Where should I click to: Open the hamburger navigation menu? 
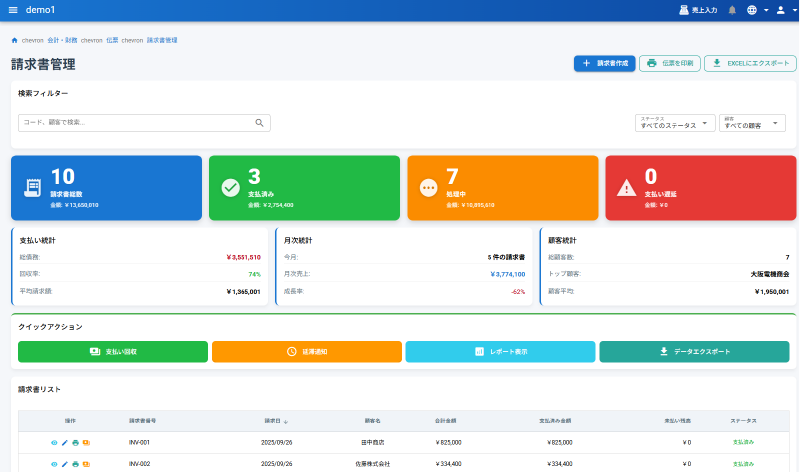(x=12, y=10)
